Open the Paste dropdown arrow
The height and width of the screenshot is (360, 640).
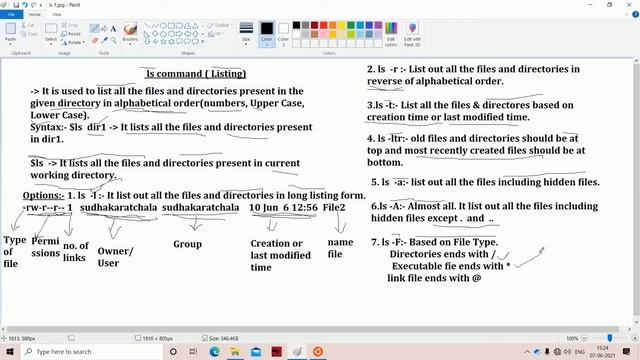point(10,44)
